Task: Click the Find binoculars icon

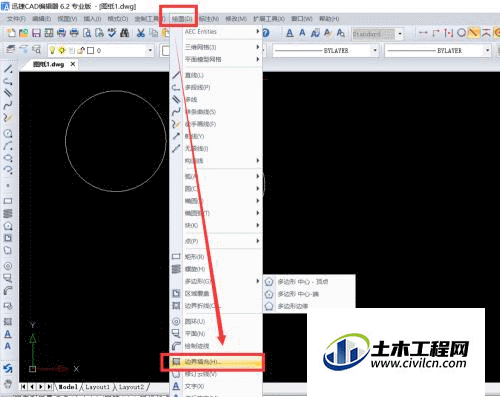Action: (125, 33)
